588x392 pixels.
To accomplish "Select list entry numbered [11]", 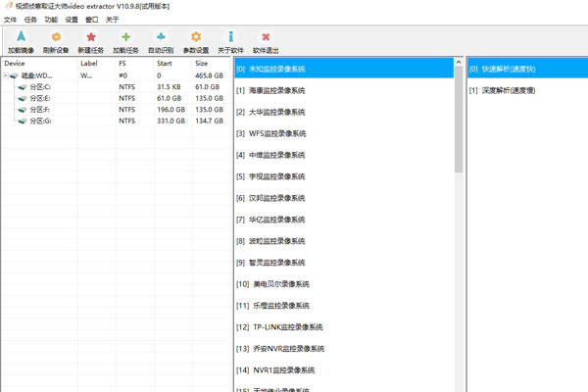I will (344, 306).
